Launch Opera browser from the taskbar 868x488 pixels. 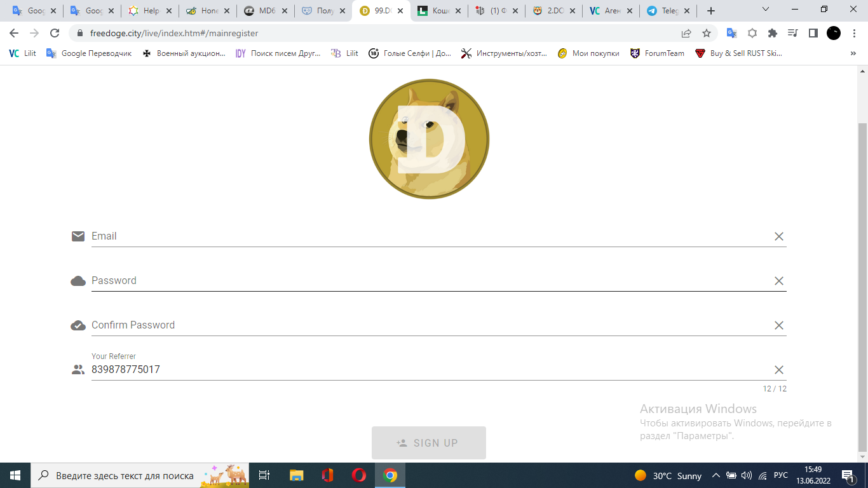[359, 475]
